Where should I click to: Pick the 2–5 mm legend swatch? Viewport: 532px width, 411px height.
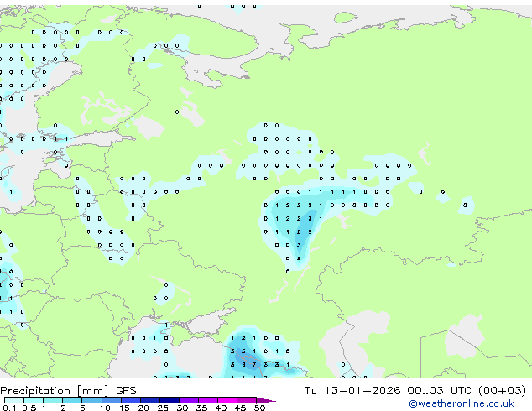(72, 400)
